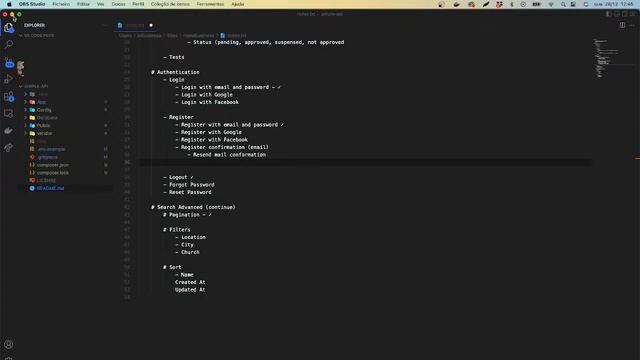This screenshot has width=640, height=360.
Task: Open the Docas menu
Action: pos(118,4)
